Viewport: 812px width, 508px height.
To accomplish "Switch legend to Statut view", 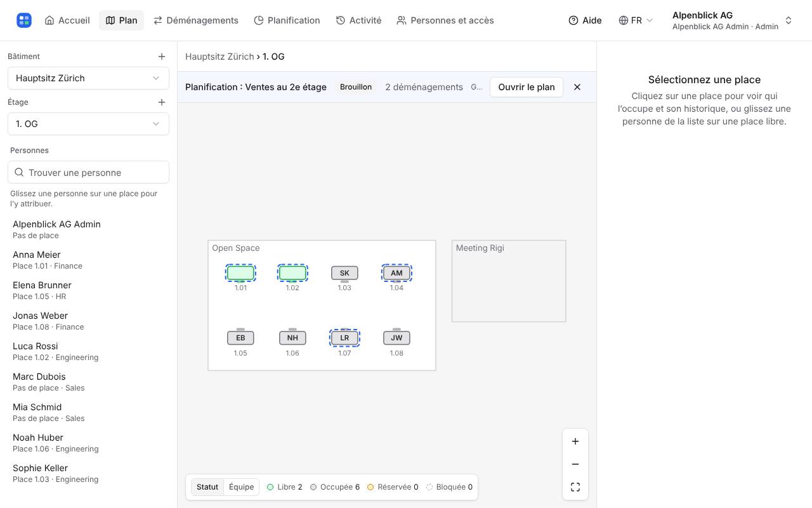I will click(207, 487).
